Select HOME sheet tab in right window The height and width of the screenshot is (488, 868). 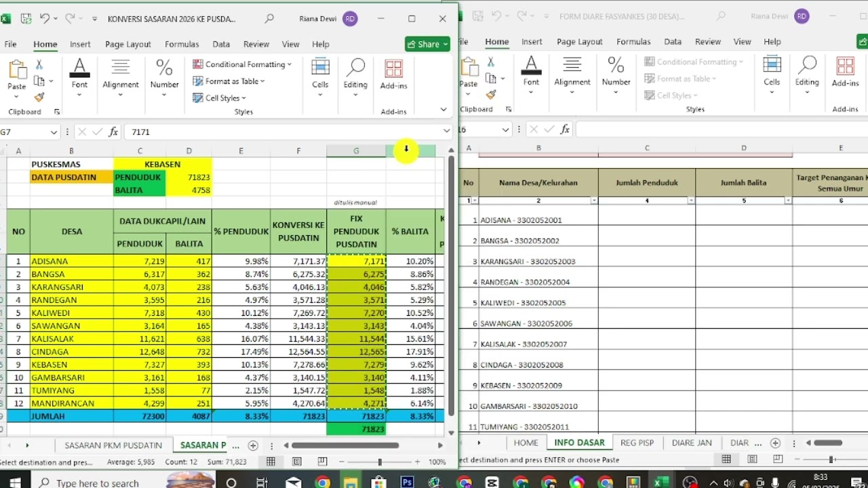coord(526,443)
